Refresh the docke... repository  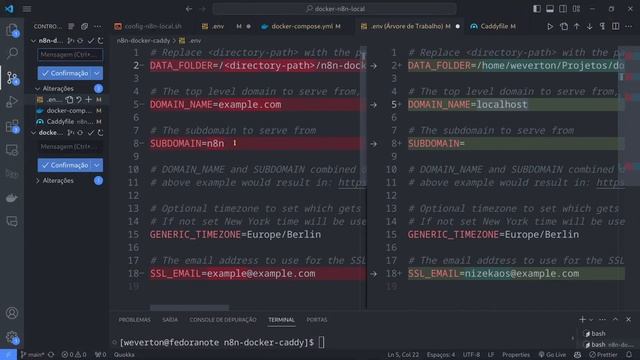click(x=100, y=133)
